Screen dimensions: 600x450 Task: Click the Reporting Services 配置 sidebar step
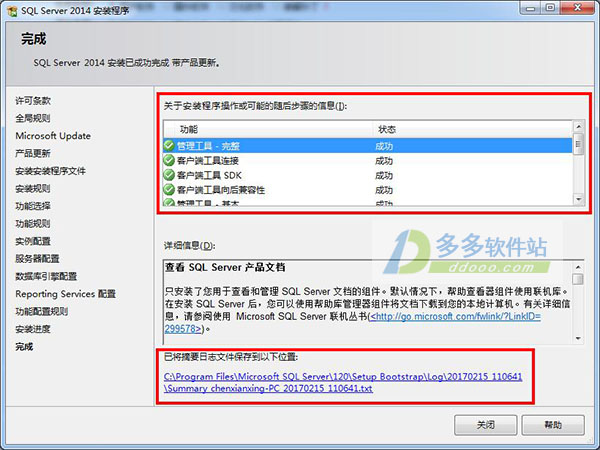pos(65,294)
